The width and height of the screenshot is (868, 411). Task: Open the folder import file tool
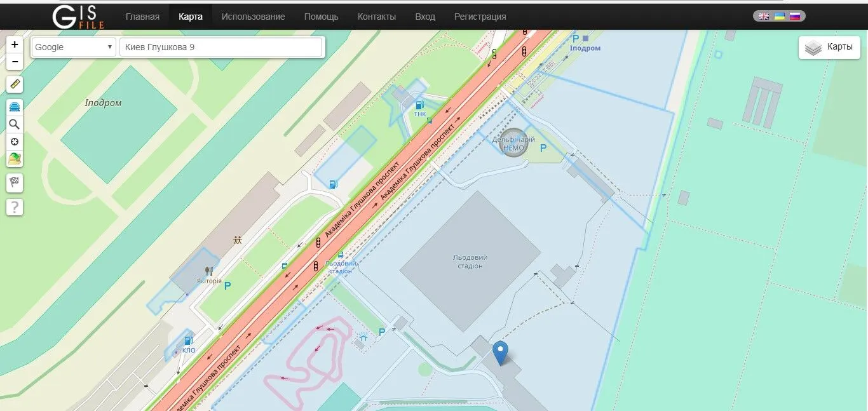tap(15, 159)
